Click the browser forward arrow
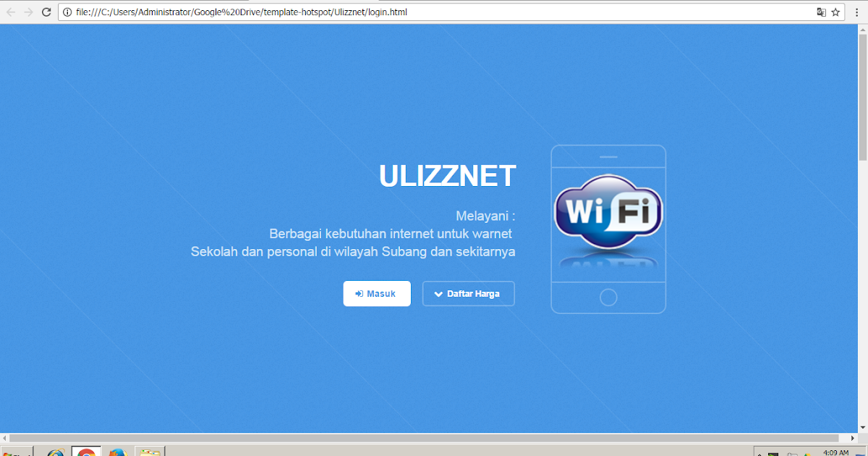868x456 pixels. [29, 12]
